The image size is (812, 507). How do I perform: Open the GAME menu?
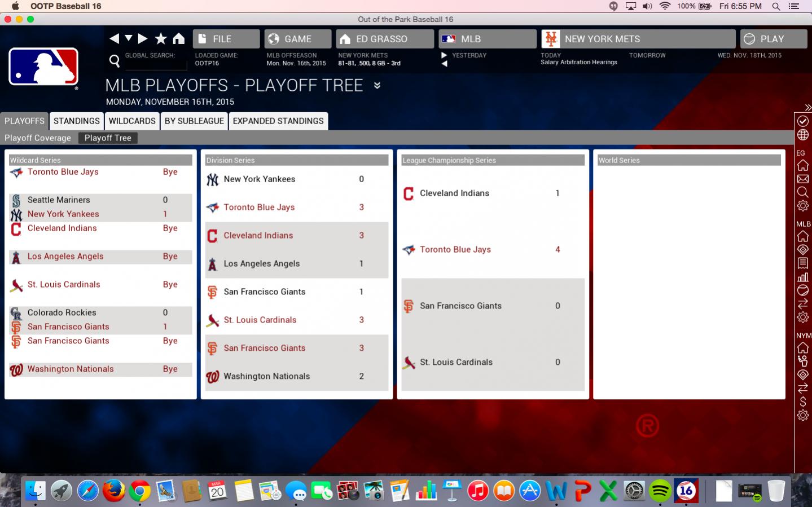[x=298, y=39]
